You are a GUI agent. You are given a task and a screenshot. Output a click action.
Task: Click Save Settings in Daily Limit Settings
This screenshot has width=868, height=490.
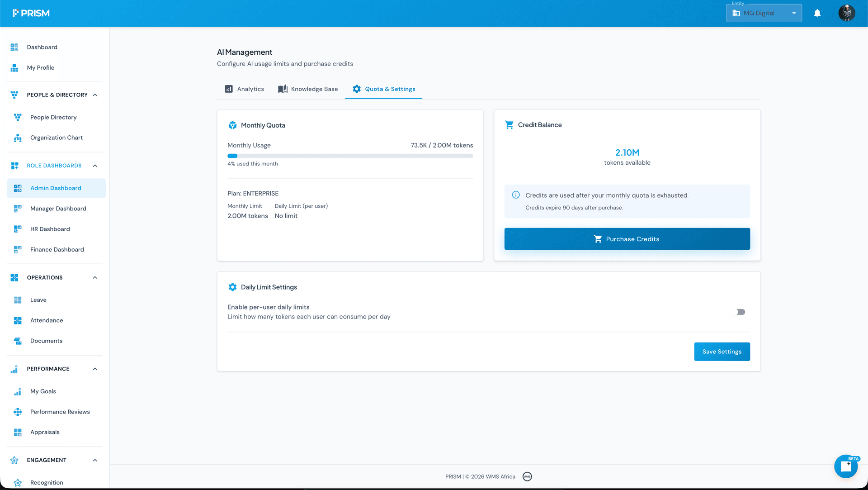pos(722,352)
